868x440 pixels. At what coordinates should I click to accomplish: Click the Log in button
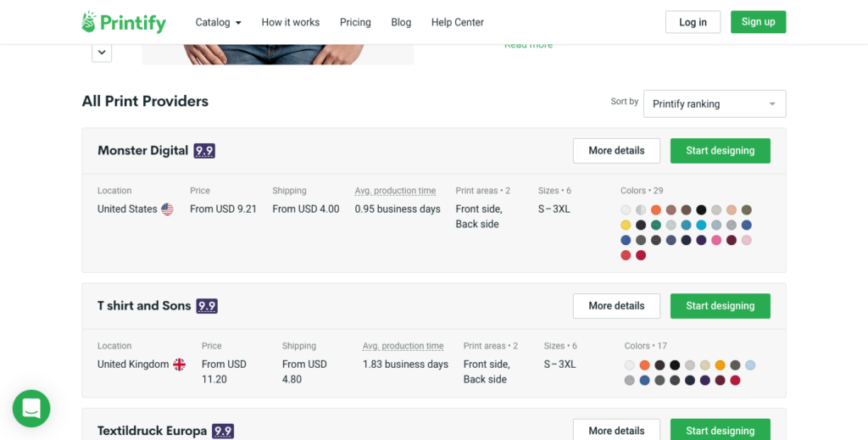pos(693,22)
